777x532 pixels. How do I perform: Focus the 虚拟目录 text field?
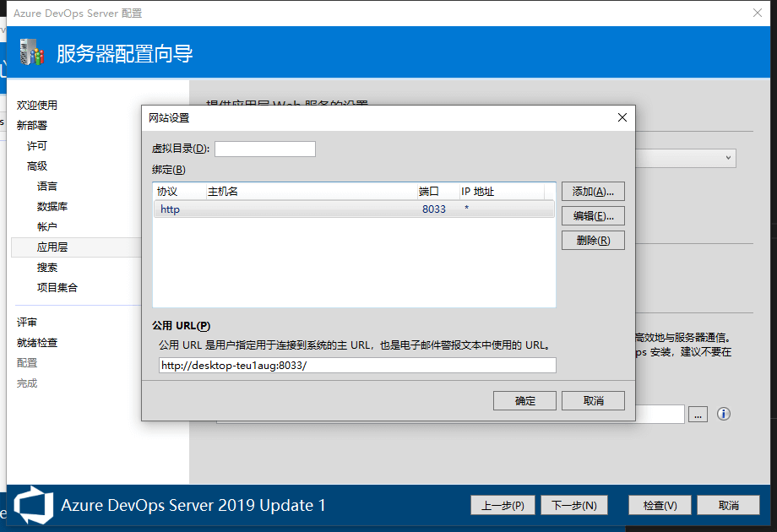[x=264, y=149]
